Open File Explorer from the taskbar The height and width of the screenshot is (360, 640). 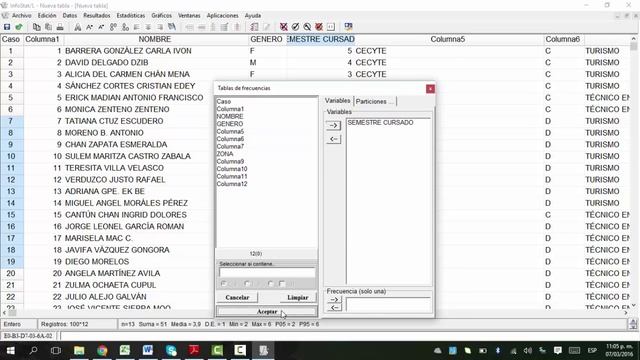tap(79, 351)
